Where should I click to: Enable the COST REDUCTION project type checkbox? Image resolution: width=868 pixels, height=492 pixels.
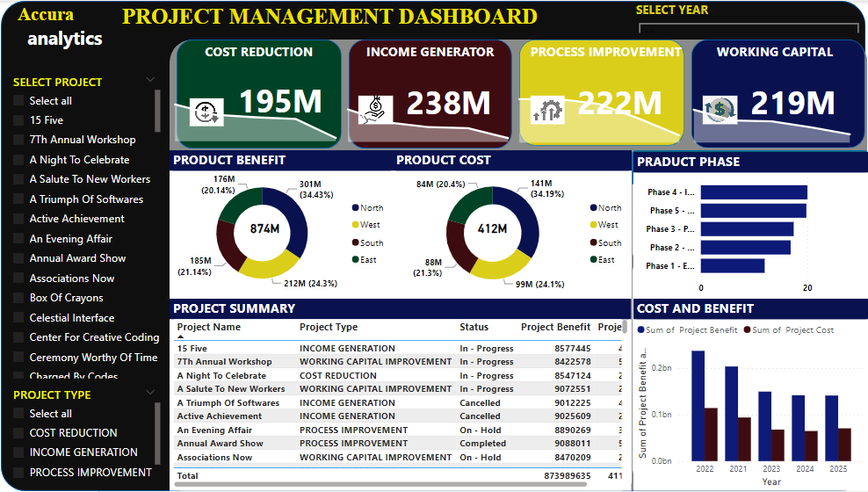[18, 433]
